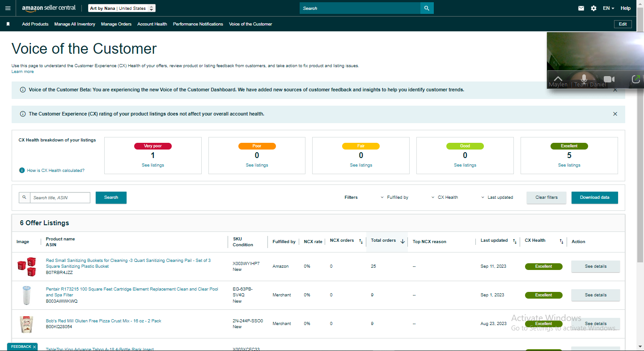Click the Help link
Viewport: 644px width, 351px height.
626,8
